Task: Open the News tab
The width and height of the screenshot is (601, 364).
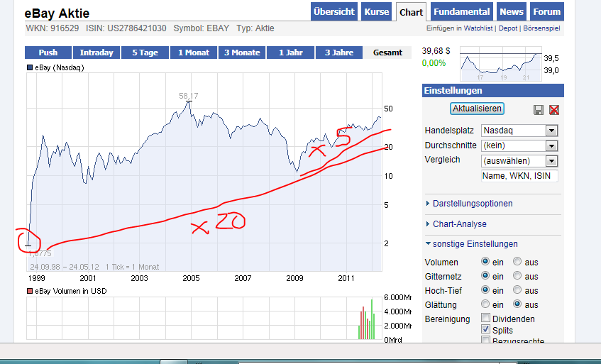Action: pos(512,12)
